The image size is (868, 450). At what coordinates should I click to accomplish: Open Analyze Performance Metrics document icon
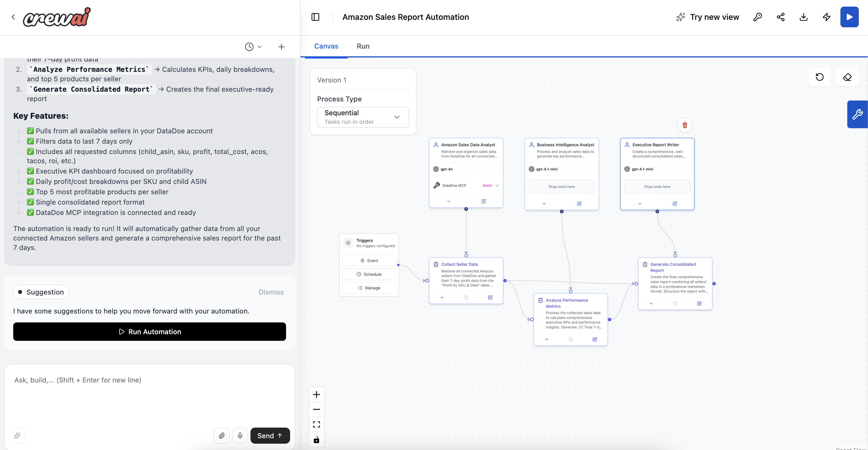[570, 339]
